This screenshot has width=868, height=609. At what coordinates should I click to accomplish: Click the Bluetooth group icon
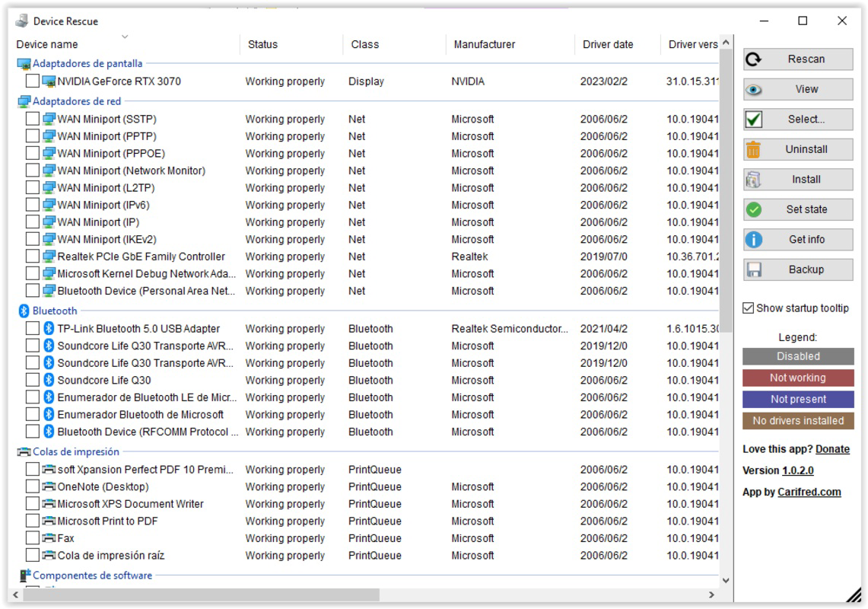point(24,311)
